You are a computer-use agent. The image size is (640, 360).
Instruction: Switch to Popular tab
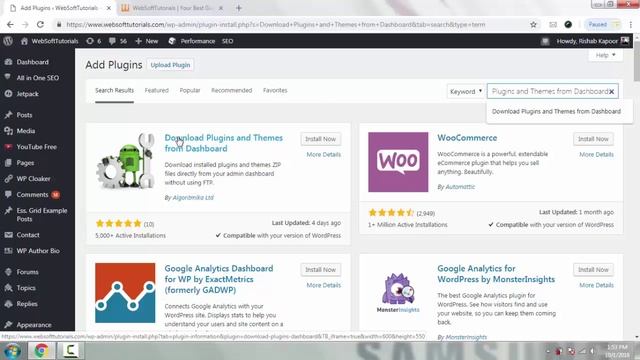[x=190, y=90]
